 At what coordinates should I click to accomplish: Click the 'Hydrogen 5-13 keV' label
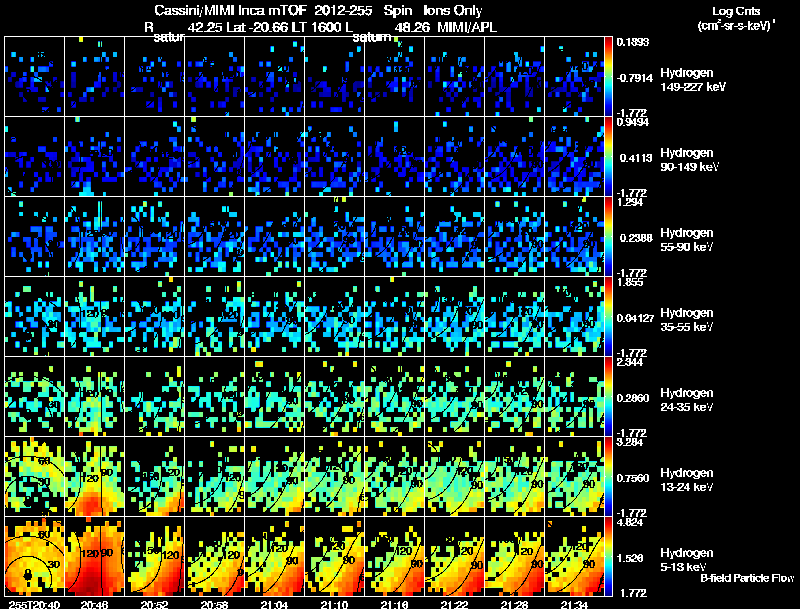pyautogui.click(x=687, y=560)
